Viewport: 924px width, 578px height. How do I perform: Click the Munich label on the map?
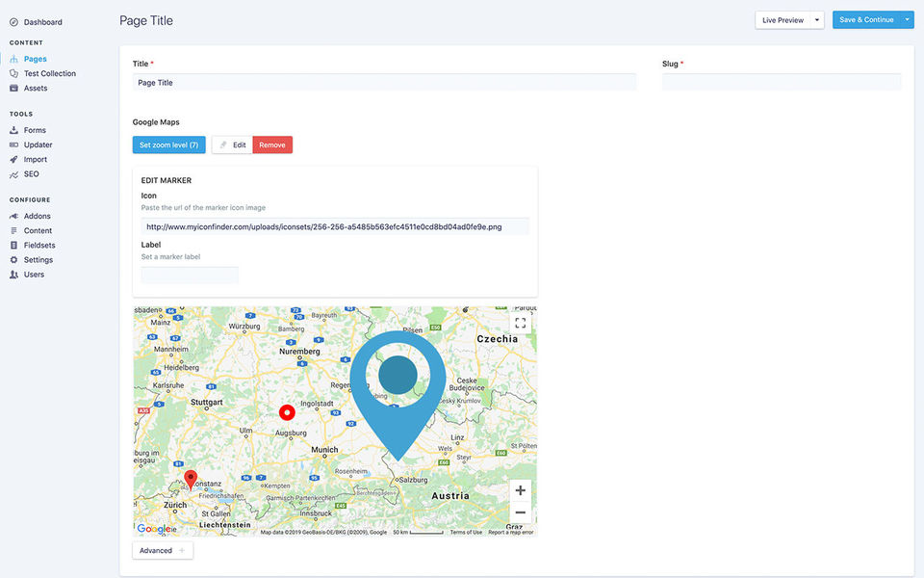point(324,450)
